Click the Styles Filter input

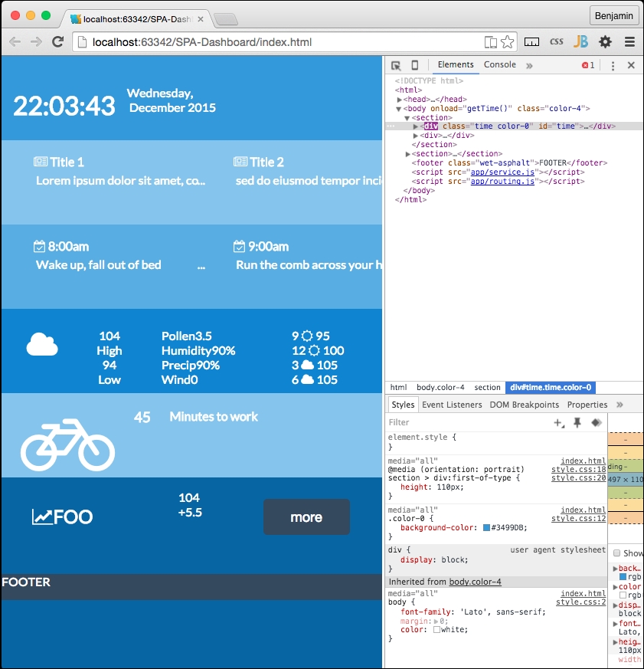466,422
